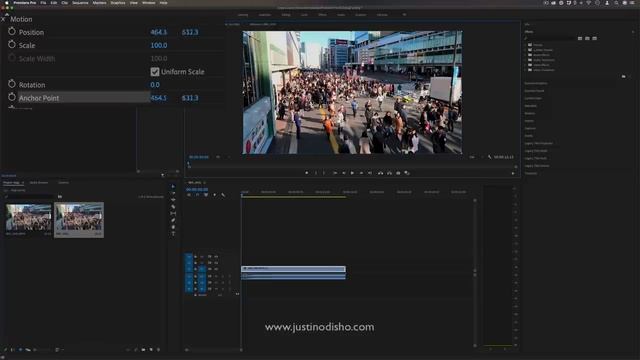Add a marker on the timeline
The width and height of the screenshot is (640, 360).
pos(215,195)
